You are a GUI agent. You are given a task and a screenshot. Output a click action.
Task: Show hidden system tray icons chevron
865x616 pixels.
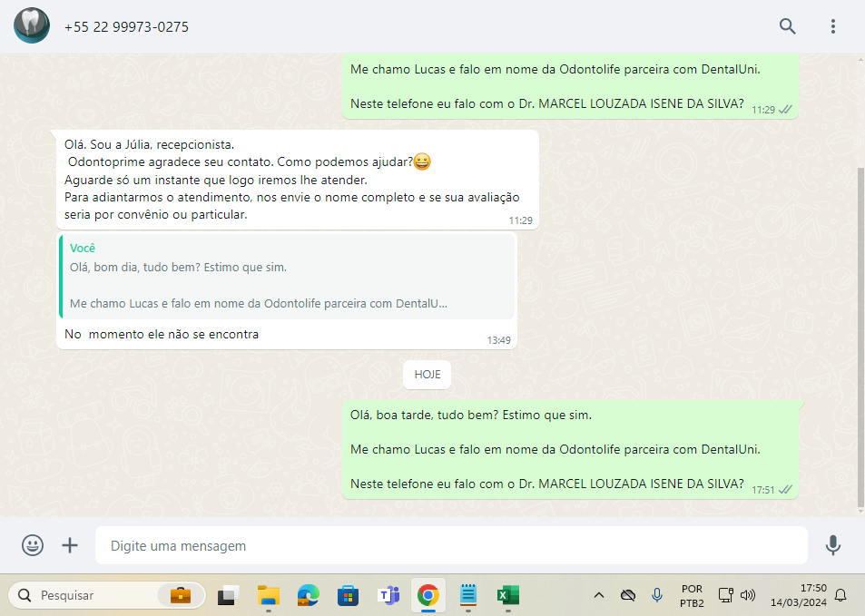click(x=598, y=596)
